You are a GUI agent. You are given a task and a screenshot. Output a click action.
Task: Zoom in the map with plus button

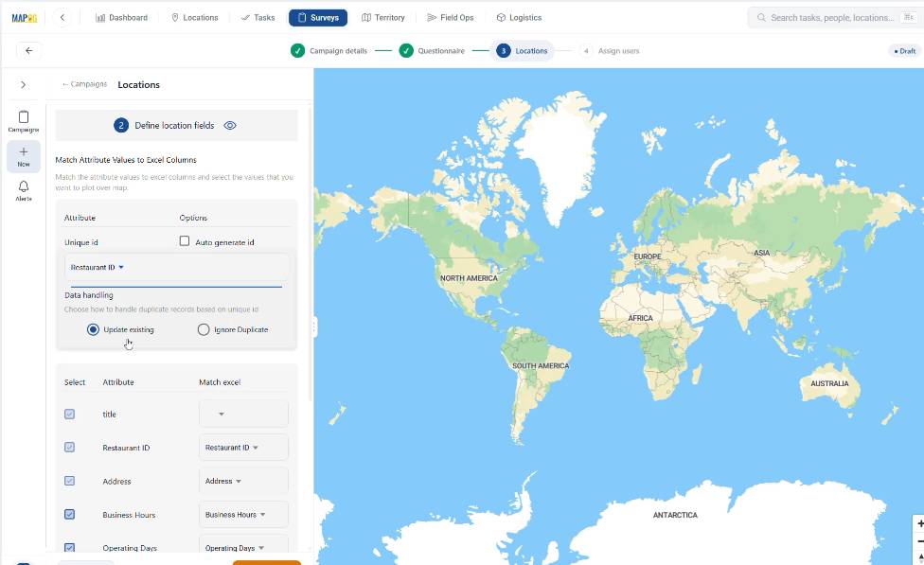(x=919, y=523)
